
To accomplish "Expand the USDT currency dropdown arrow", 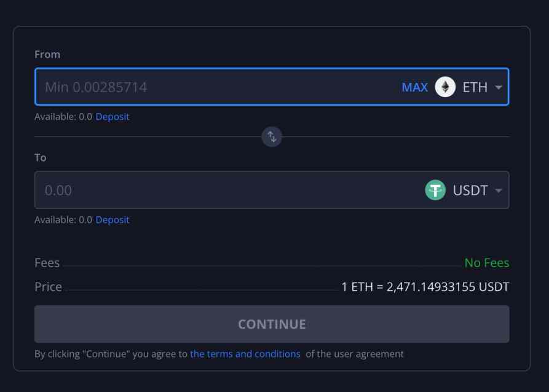I will point(498,190).
